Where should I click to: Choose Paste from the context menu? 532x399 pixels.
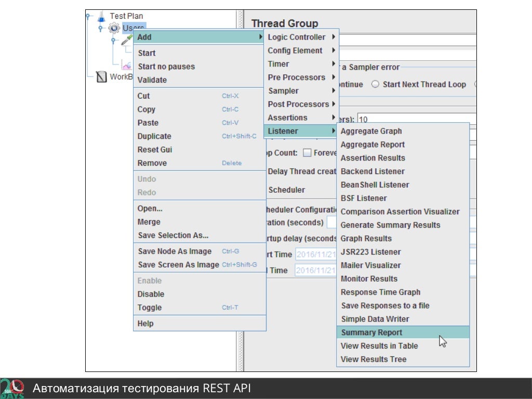point(199,123)
